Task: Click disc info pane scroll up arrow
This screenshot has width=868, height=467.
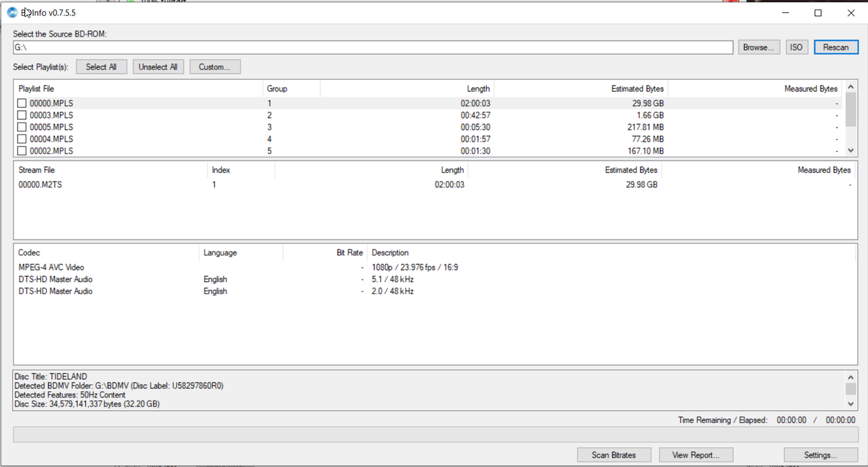Action: 850,377
